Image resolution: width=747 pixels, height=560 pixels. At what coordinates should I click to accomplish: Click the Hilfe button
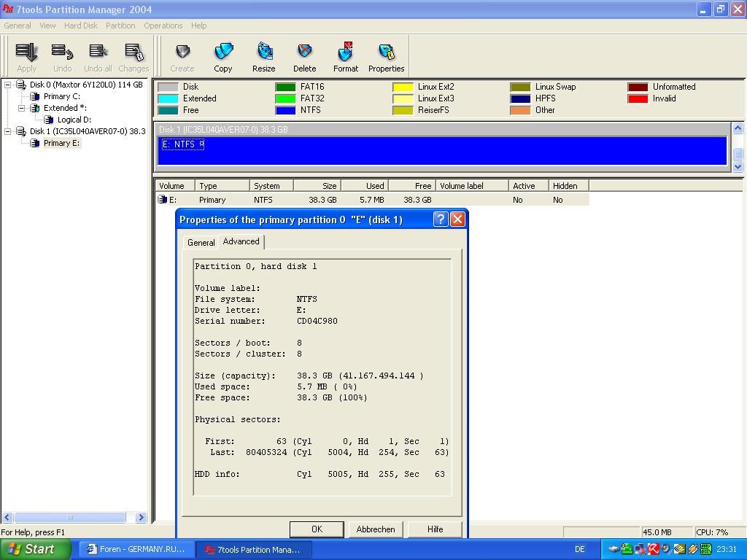pyautogui.click(x=435, y=529)
